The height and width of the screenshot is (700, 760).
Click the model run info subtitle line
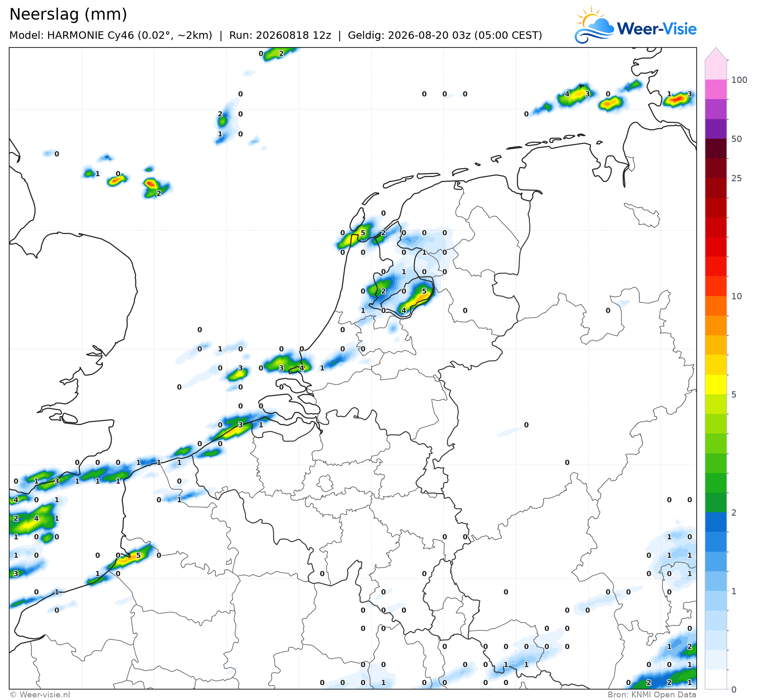pyautogui.click(x=275, y=35)
